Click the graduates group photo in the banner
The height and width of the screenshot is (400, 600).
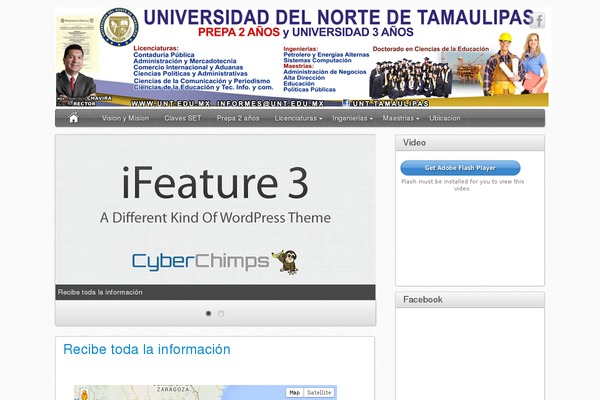click(x=411, y=78)
